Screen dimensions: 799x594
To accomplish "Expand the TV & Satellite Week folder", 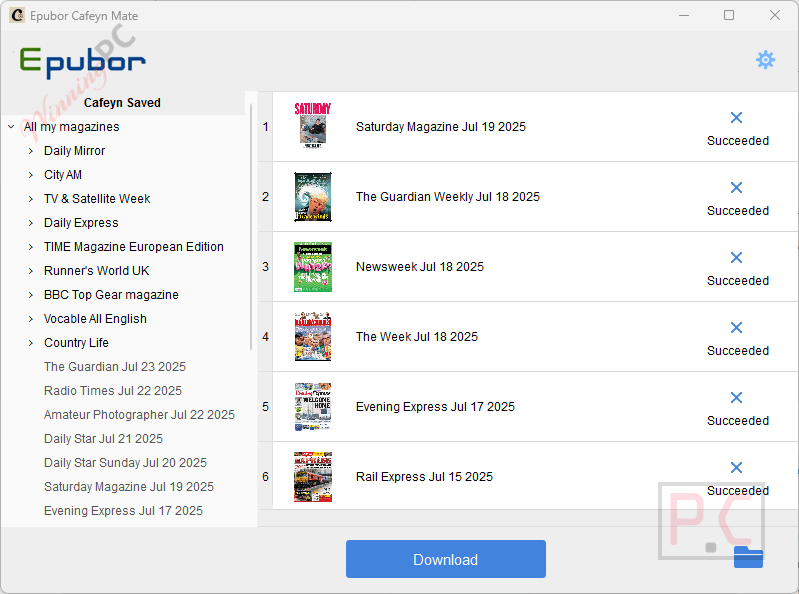I will point(31,199).
